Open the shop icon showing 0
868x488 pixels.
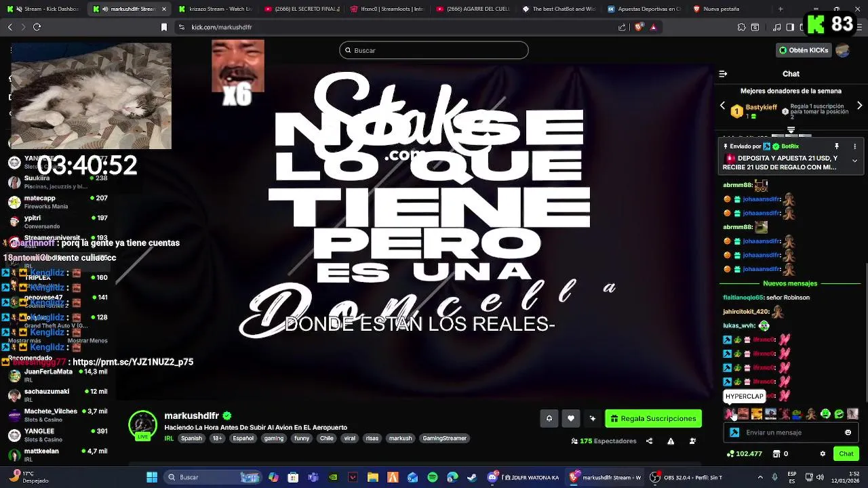(781, 454)
